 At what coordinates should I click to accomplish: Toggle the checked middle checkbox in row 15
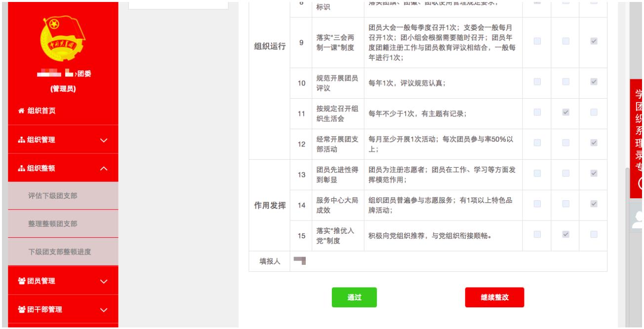tap(565, 234)
